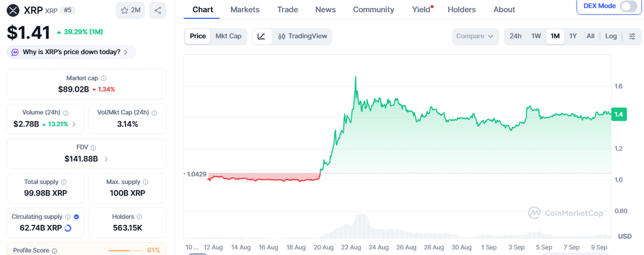Open the share icon button
This screenshot has width=644, height=255.
pos(158,10)
